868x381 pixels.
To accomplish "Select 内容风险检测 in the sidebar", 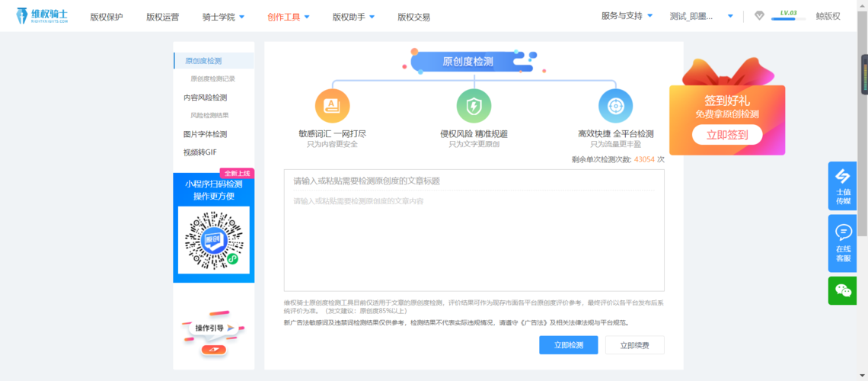I will point(206,98).
